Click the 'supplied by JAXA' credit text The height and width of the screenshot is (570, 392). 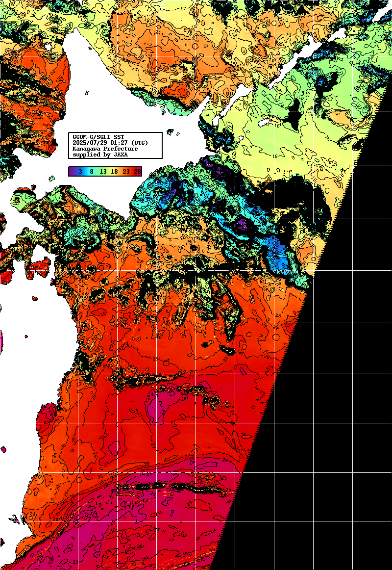(x=100, y=155)
